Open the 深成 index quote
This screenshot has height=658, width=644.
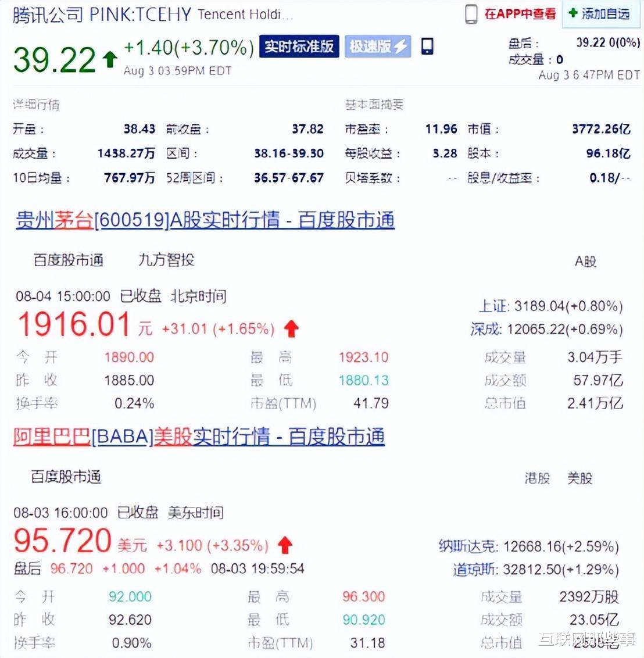pos(547,329)
